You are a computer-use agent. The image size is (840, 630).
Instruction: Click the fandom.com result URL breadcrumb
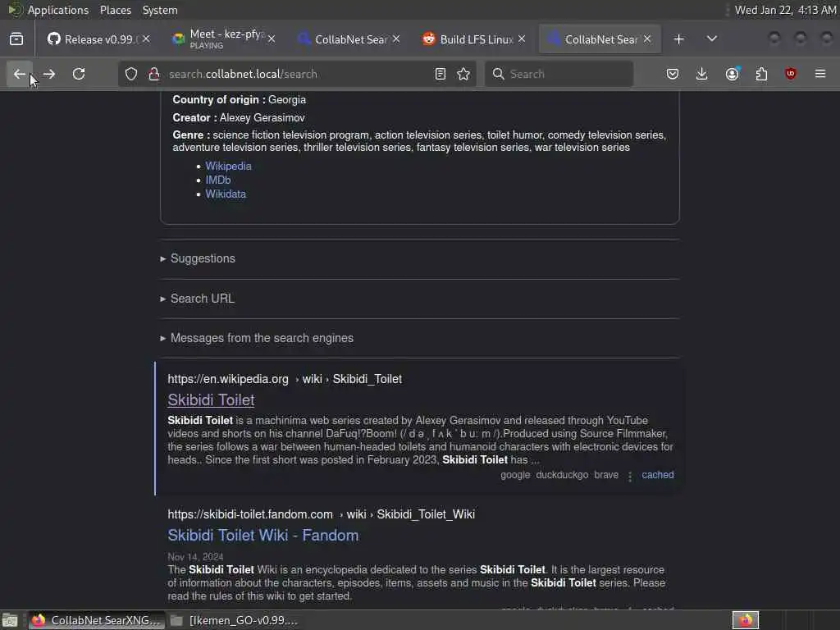coord(321,514)
